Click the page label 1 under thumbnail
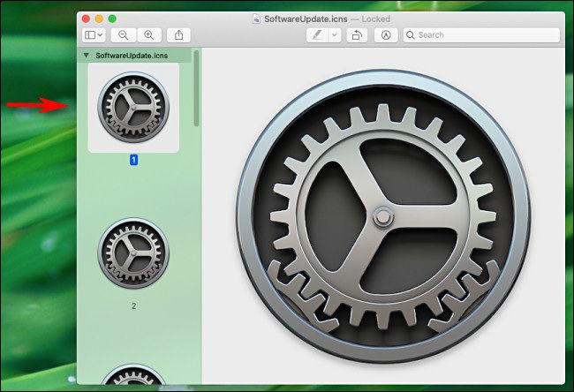 coord(133,160)
